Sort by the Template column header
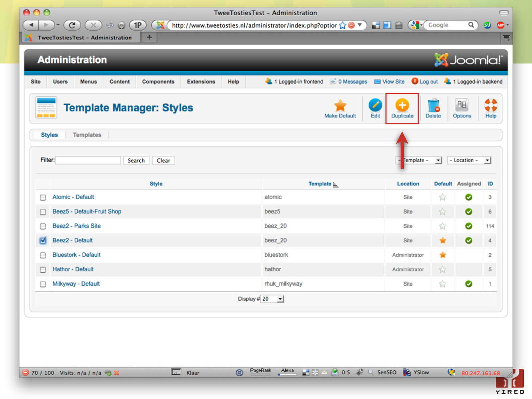Screen dimensions: 532x399 [320, 184]
